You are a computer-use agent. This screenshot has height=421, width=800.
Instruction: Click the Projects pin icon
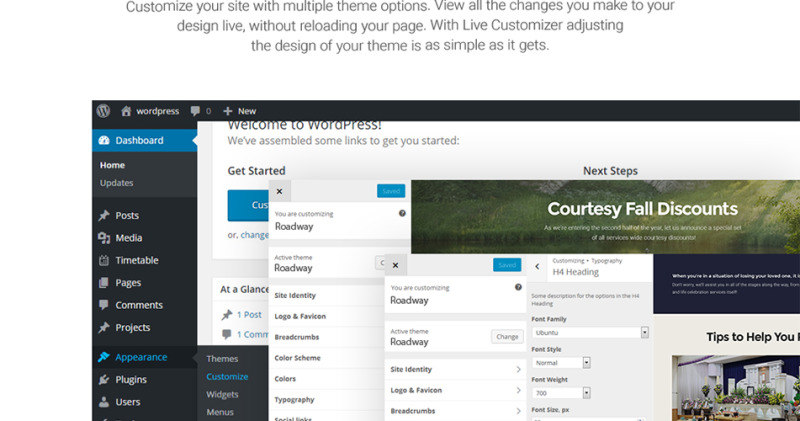click(104, 327)
